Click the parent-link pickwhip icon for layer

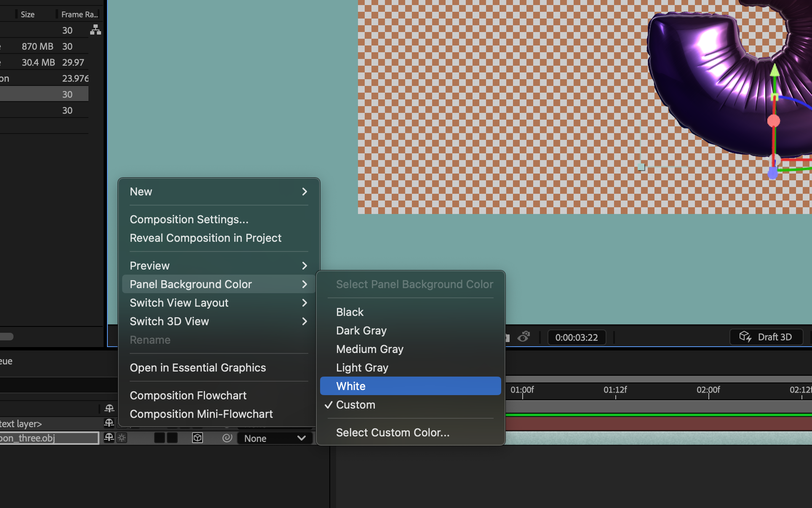click(227, 438)
